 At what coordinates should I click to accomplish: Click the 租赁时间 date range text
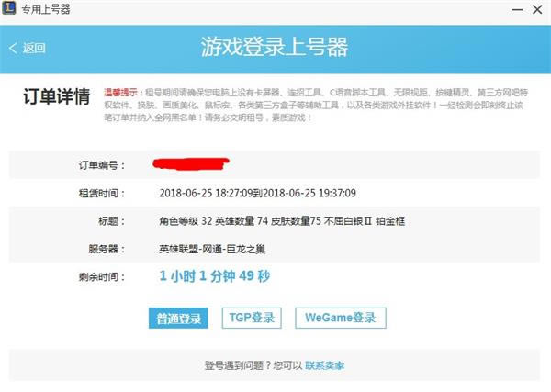click(x=257, y=193)
